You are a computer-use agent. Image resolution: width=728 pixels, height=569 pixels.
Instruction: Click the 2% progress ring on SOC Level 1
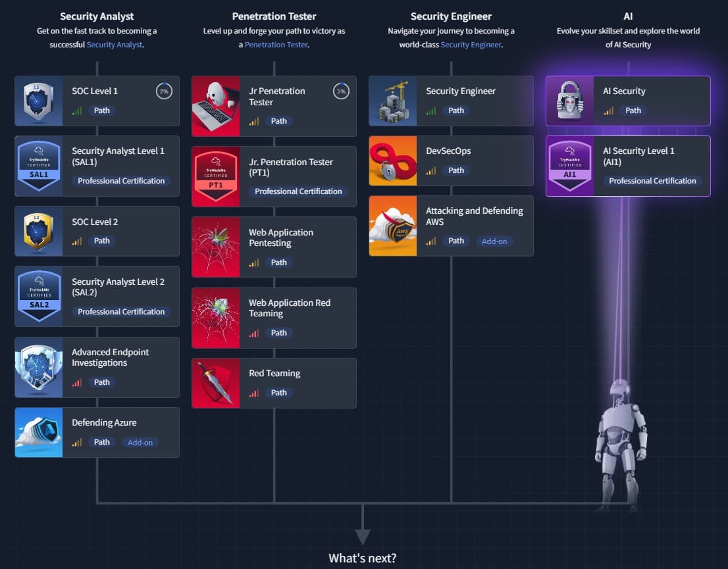[164, 91]
